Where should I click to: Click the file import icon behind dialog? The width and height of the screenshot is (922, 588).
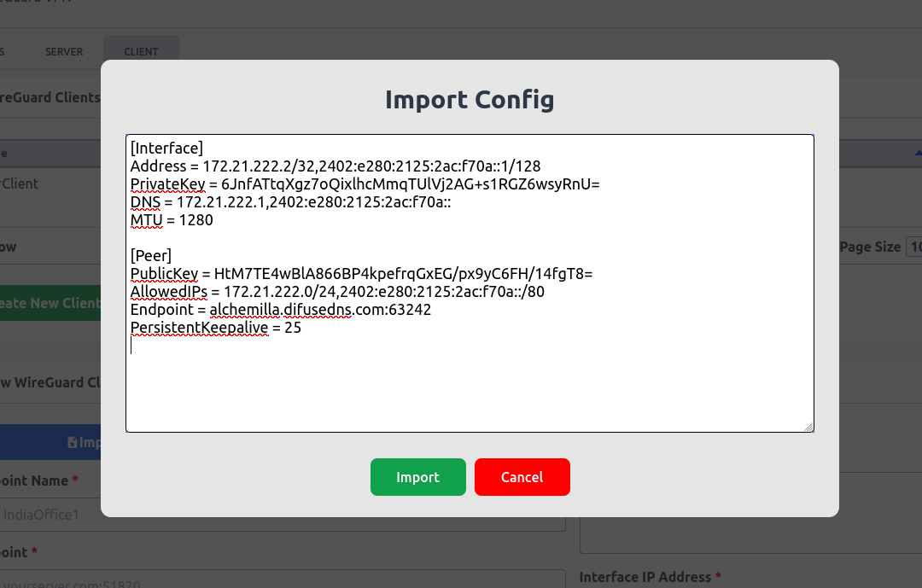point(73,442)
